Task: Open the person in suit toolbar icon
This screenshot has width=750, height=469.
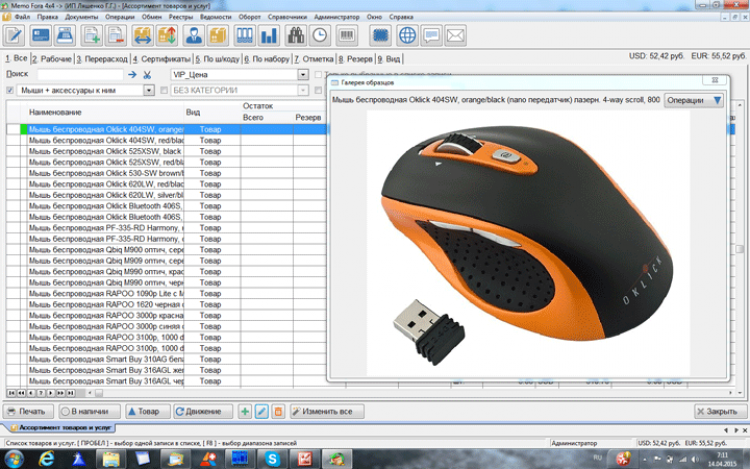Action: pos(194,36)
